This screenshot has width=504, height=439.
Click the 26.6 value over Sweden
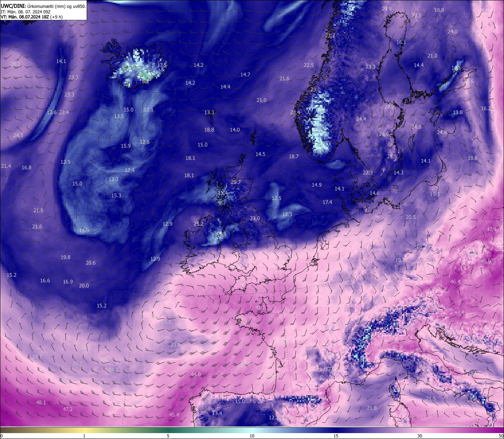pyautogui.click(x=384, y=134)
